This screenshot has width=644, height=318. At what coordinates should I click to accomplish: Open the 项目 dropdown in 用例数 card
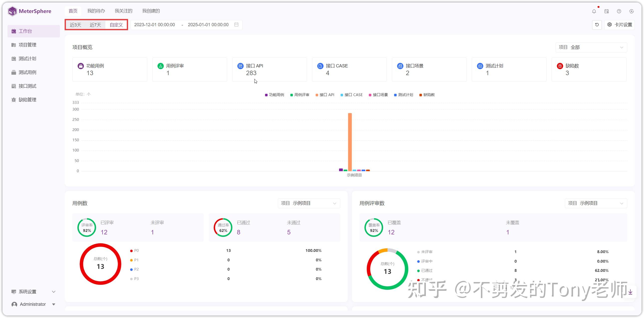click(309, 203)
